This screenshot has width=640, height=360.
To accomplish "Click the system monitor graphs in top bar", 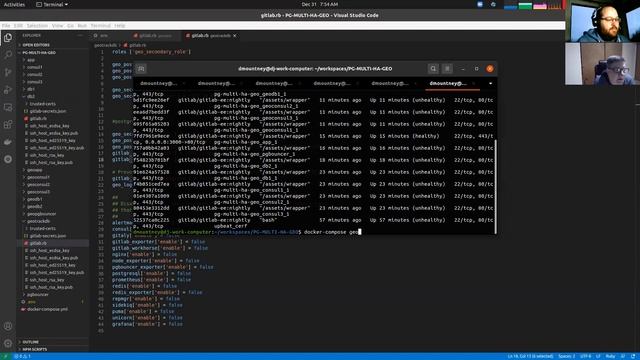I will pos(533,6).
